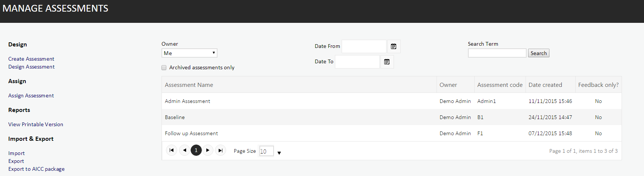Focus the Search Term input field

coord(497,53)
